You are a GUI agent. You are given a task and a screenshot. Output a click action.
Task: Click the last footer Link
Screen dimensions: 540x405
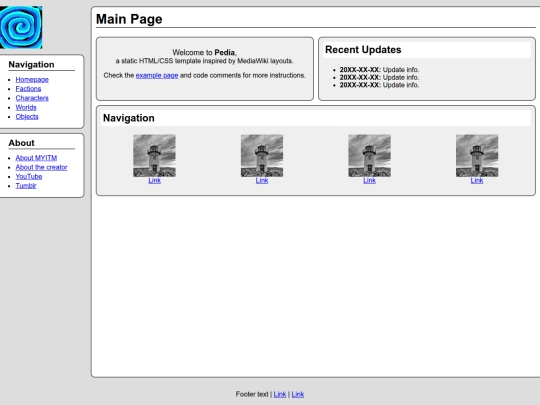pyautogui.click(x=298, y=394)
